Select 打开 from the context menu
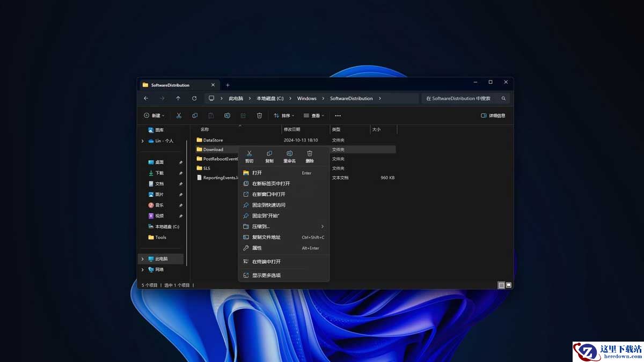The height and width of the screenshot is (362, 644). pos(284,173)
